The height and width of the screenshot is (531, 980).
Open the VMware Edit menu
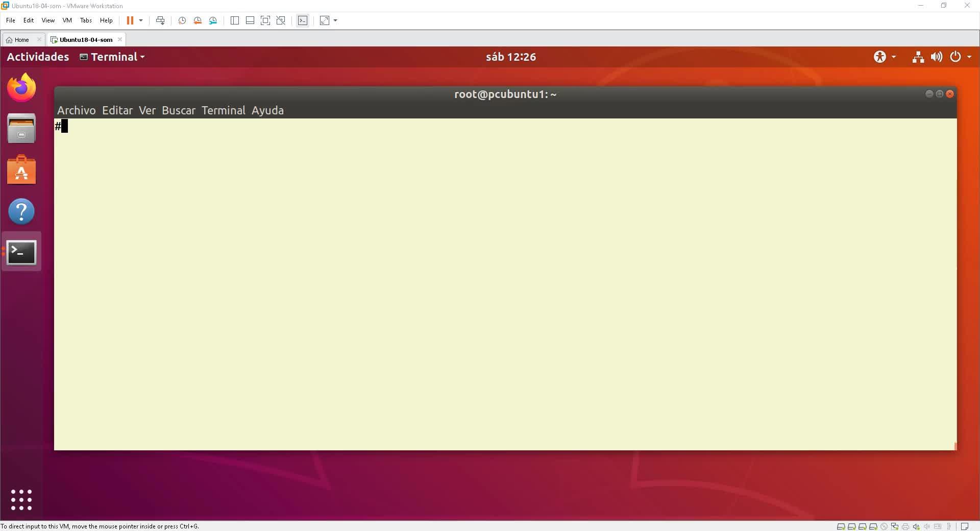pos(29,20)
